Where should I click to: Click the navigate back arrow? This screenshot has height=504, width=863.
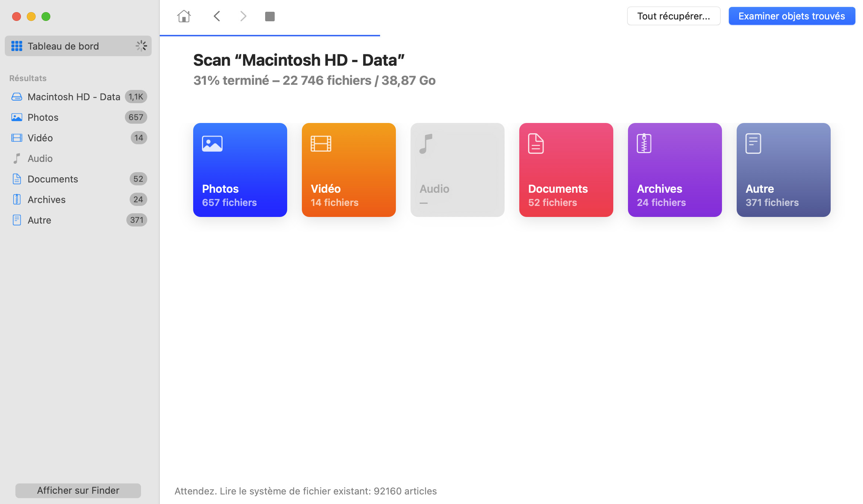[217, 16]
